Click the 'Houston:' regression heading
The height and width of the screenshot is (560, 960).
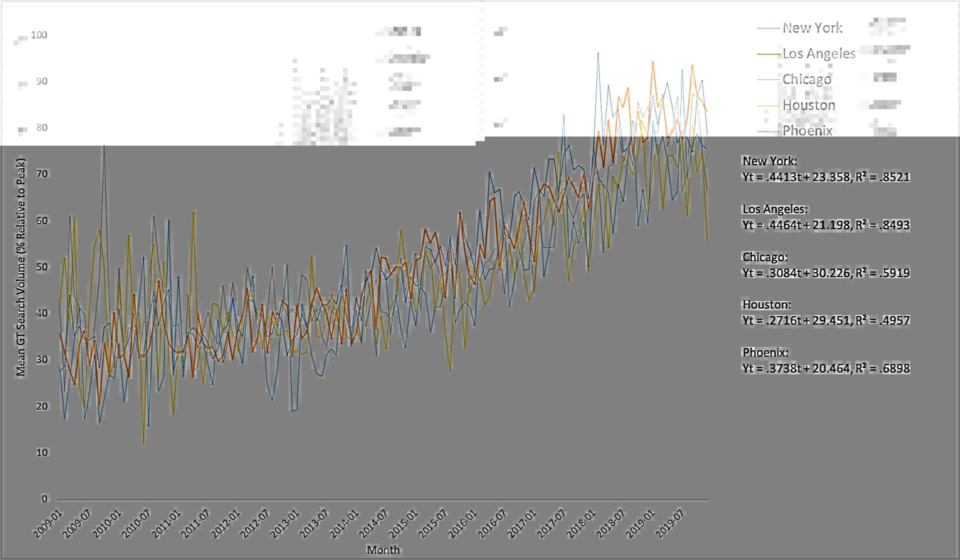pos(766,304)
